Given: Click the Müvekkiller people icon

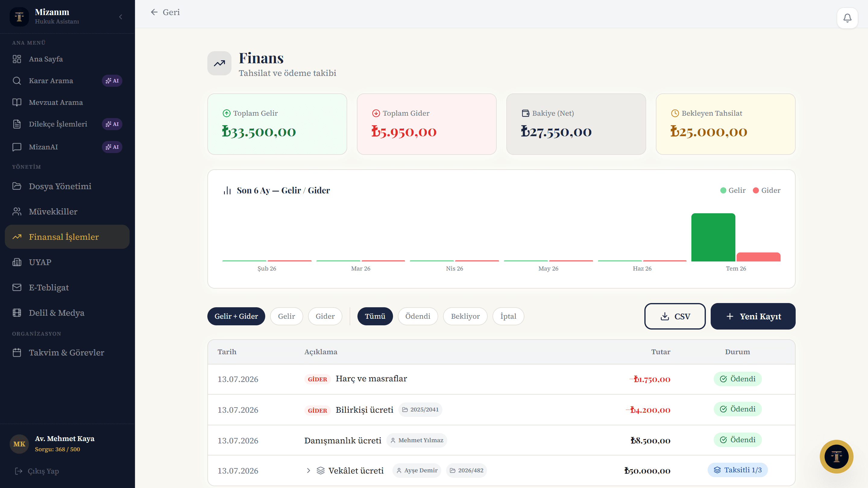Looking at the screenshot, I should (x=17, y=211).
